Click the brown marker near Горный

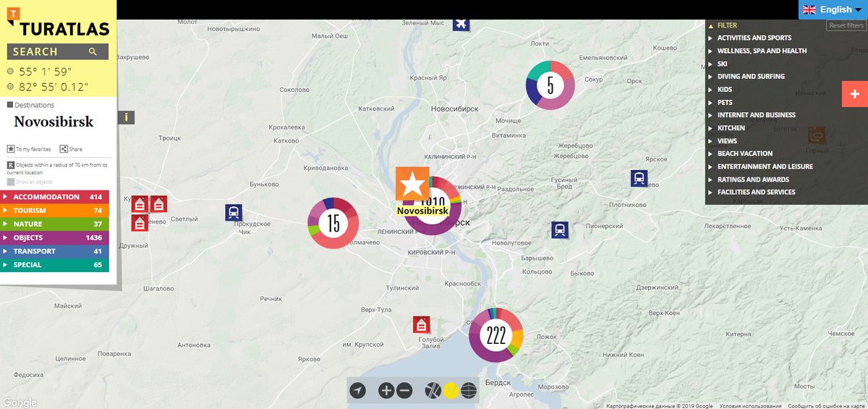pyautogui.click(x=817, y=135)
